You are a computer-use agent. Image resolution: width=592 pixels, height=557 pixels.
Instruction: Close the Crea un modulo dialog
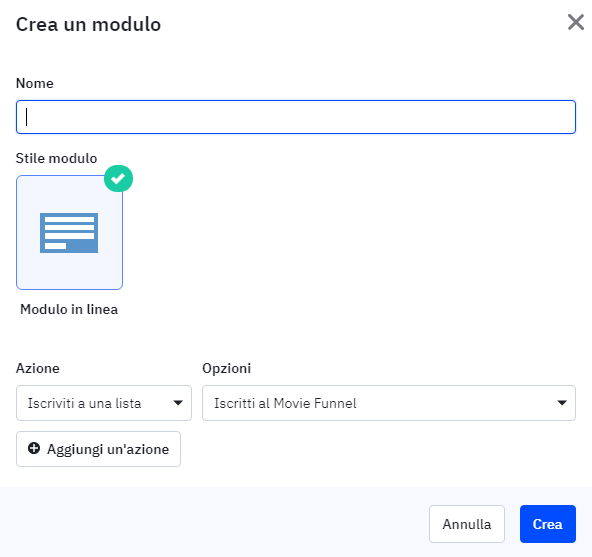click(x=576, y=22)
